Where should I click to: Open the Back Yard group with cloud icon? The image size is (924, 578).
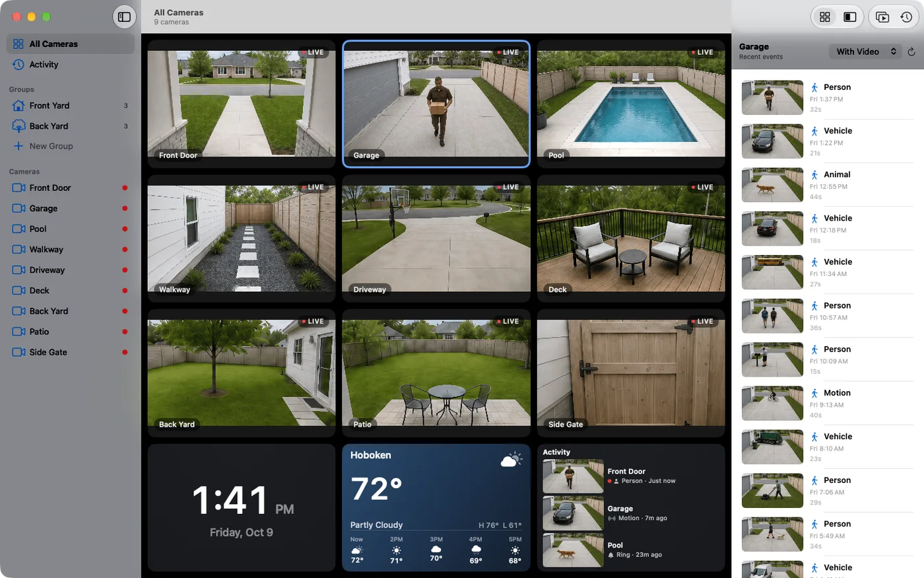tap(71, 126)
